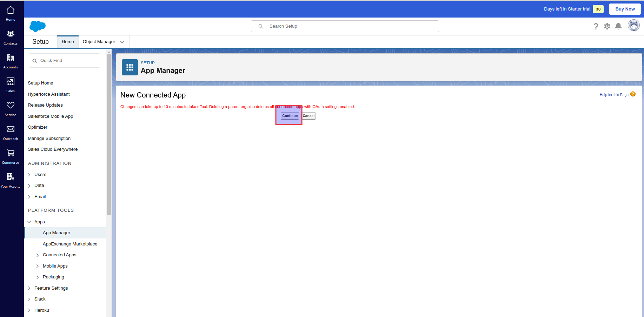Viewport: 644px width, 317px height.
Task: Open AppExchange Marketplace
Action: (x=70, y=244)
